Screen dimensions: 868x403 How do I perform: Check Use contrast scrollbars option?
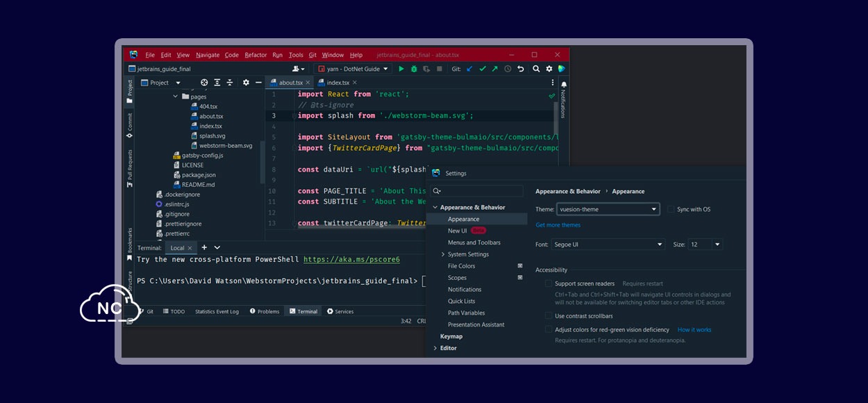click(549, 315)
